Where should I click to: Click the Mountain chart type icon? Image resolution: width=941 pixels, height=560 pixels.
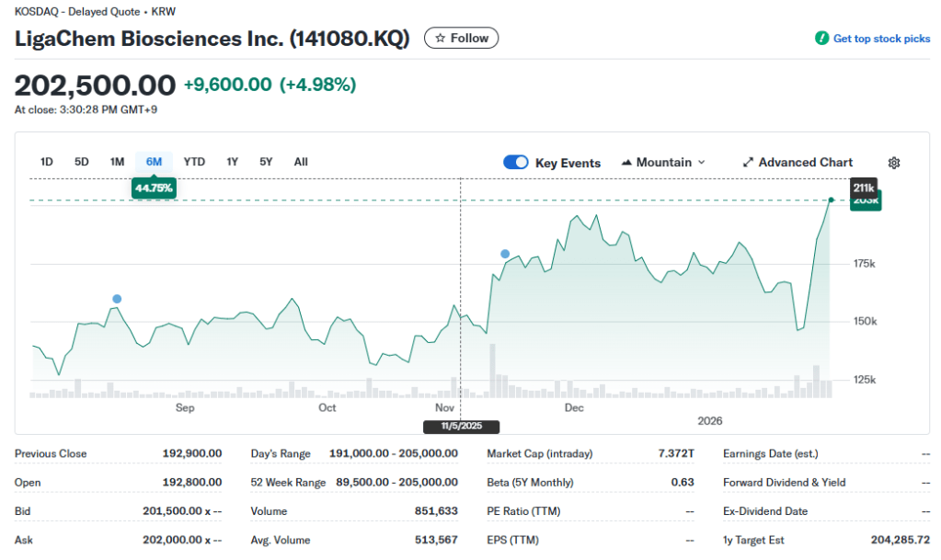coord(627,163)
